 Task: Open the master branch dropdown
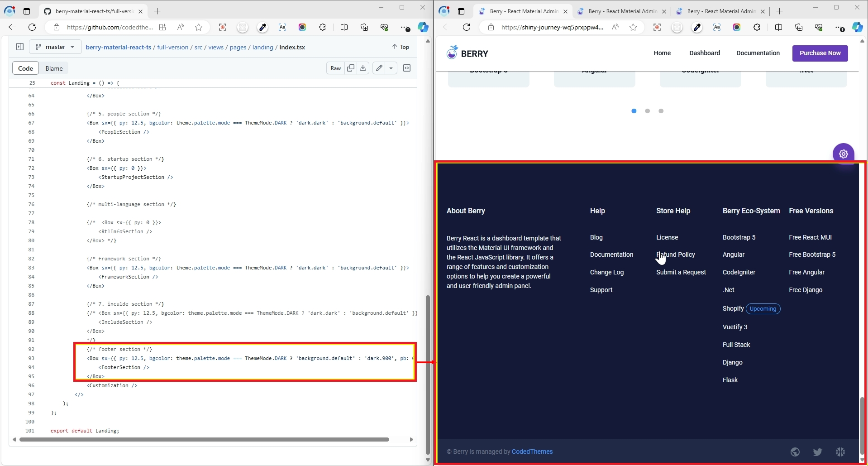(x=55, y=47)
